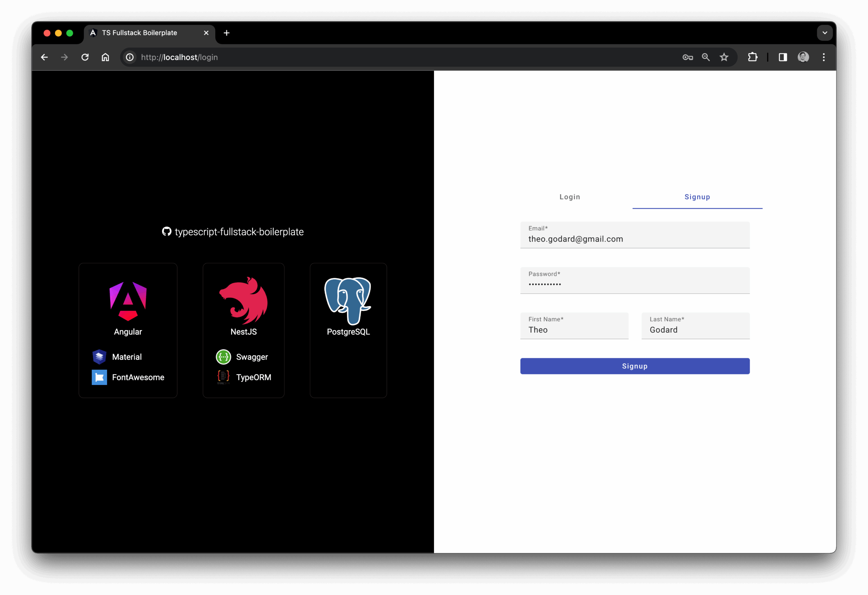
Task: Open typescript-fullstack-boilerplate repository link
Action: pos(239,232)
